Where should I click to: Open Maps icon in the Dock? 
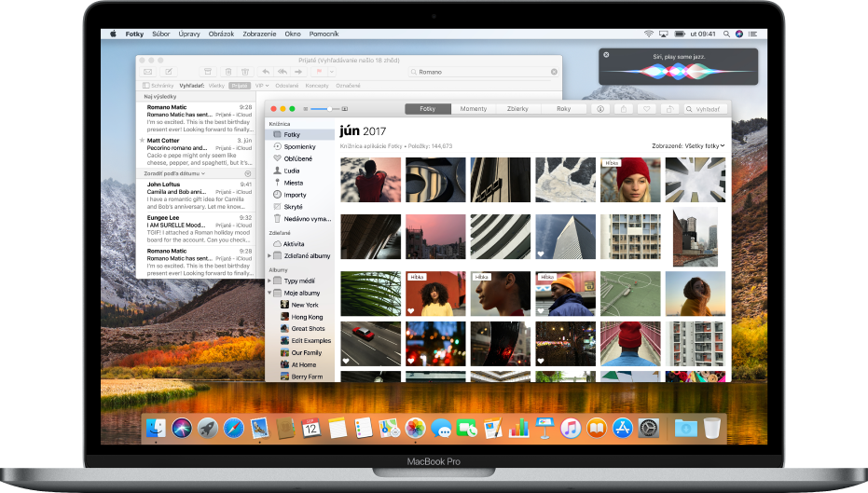(x=389, y=429)
